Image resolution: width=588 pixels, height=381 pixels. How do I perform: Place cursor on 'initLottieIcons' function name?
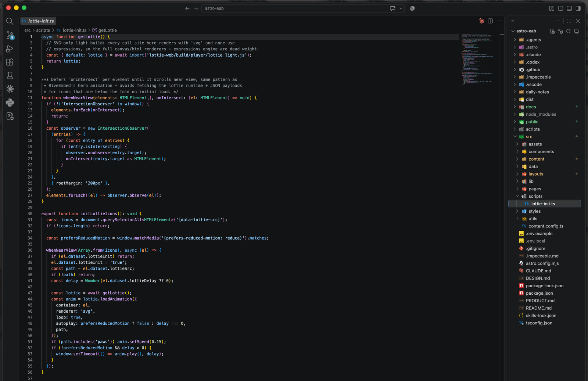coord(99,213)
